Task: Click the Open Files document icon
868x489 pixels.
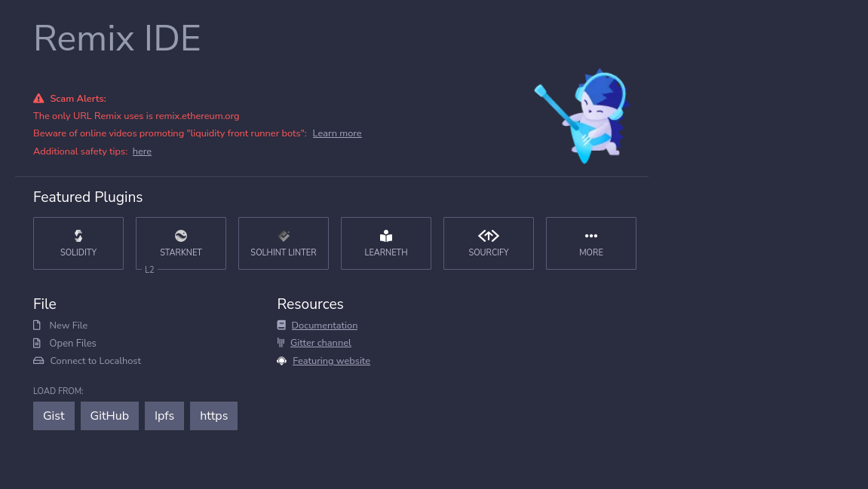Action: pyautogui.click(x=37, y=343)
